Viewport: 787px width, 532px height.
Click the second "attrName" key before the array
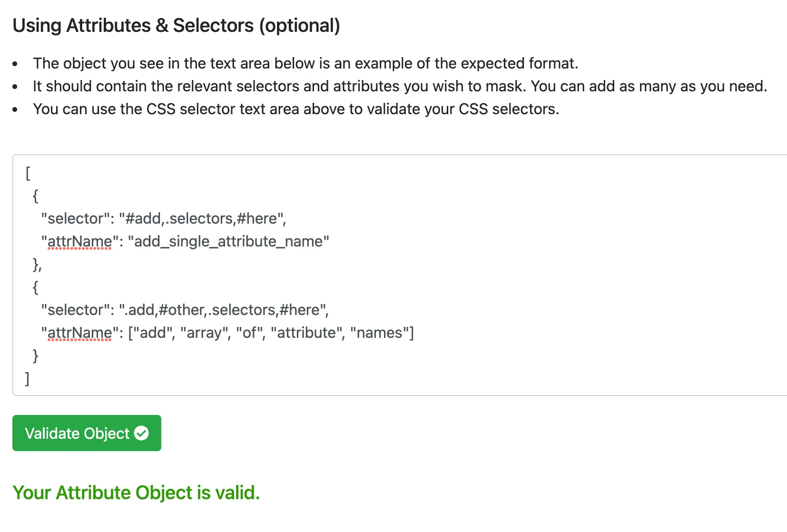[79, 333]
